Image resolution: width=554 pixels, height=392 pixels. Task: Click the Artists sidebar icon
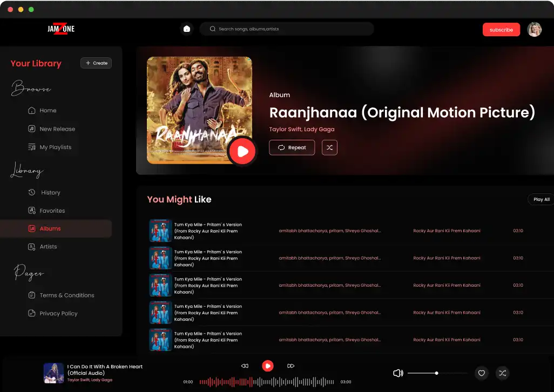(x=31, y=247)
